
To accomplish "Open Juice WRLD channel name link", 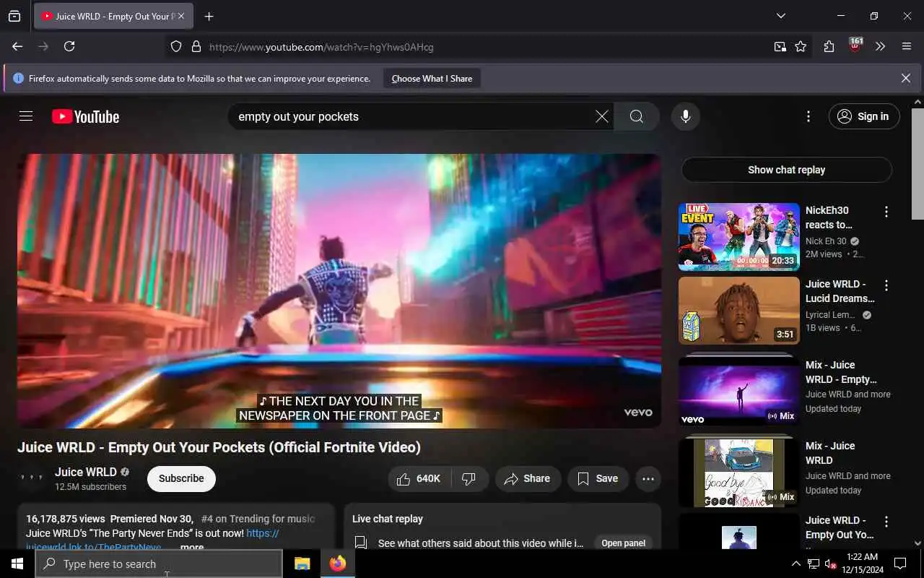I will [x=85, y=472].
